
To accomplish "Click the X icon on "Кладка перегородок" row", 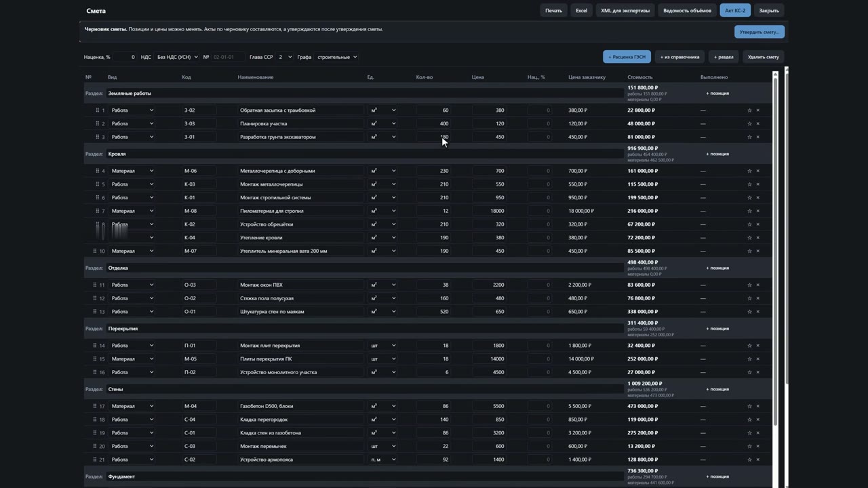I will click(x=757, y=420).
